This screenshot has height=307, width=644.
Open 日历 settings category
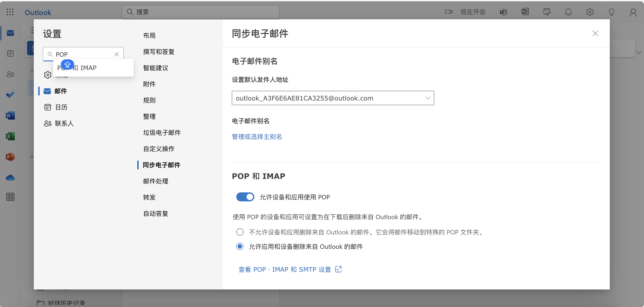61,107
